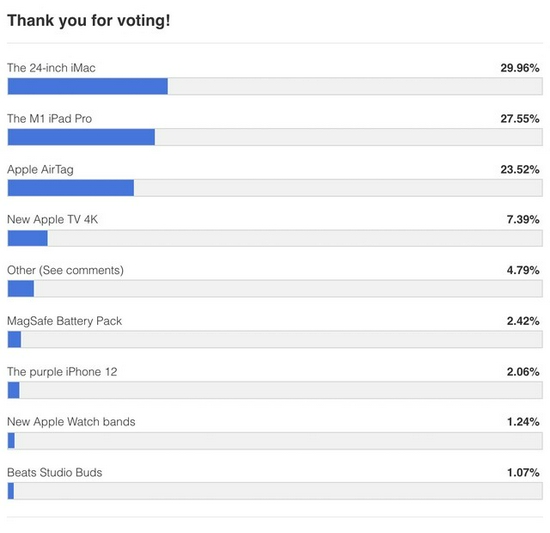This screenshot has height=533, width=550.
Task: Select 'The 24-inch iMac' label
Action: (x=51, y=68)
